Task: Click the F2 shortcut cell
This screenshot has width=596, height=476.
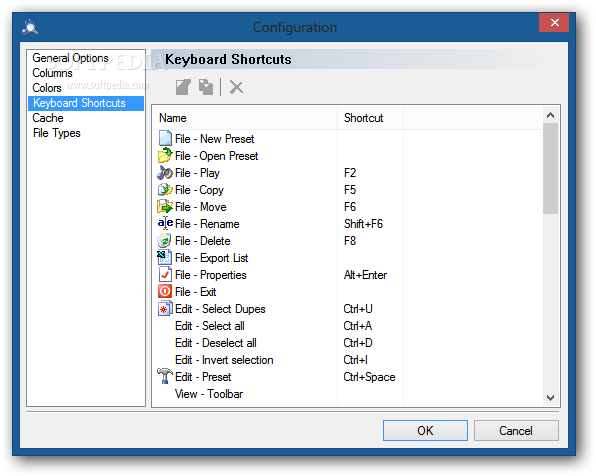Action: 350,173
